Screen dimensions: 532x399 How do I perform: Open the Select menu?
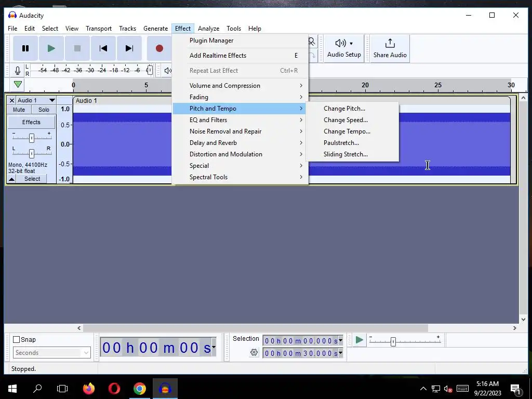coord(50,29)
